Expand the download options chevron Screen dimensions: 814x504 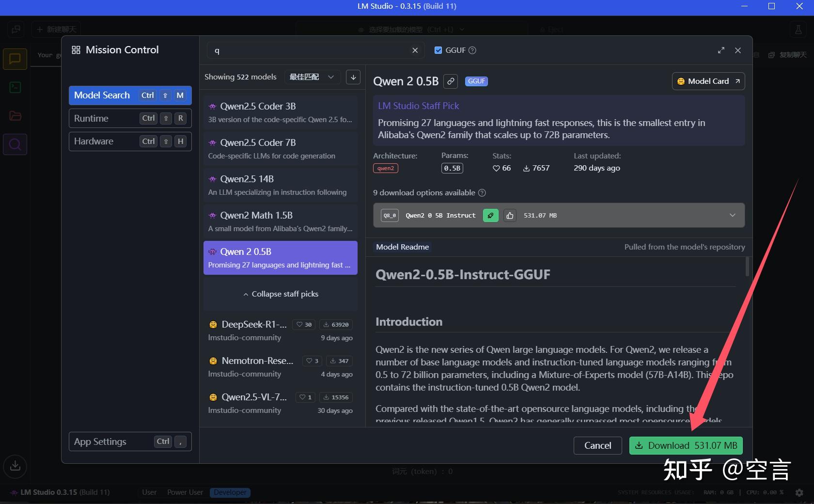(732, 215)
